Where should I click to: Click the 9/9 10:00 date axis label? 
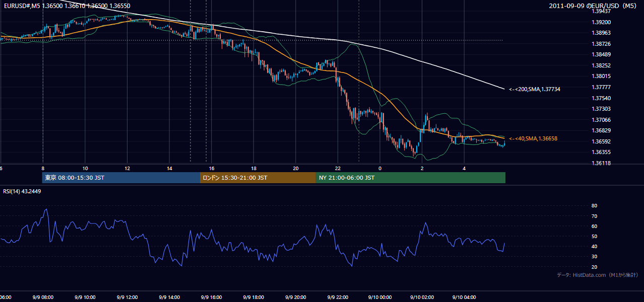(85, 297)
